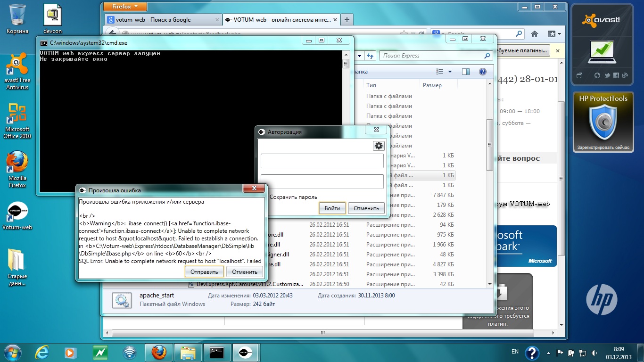The height and width of the screenshot is (362, 644).
Task: Click Отменить in the error dialog
Action: 245,271
